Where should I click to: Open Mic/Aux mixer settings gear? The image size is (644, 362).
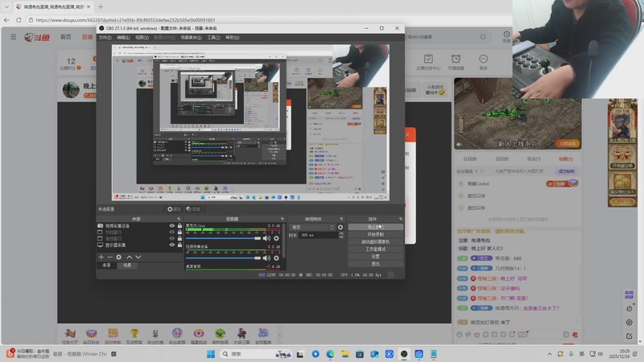point(276,238)
